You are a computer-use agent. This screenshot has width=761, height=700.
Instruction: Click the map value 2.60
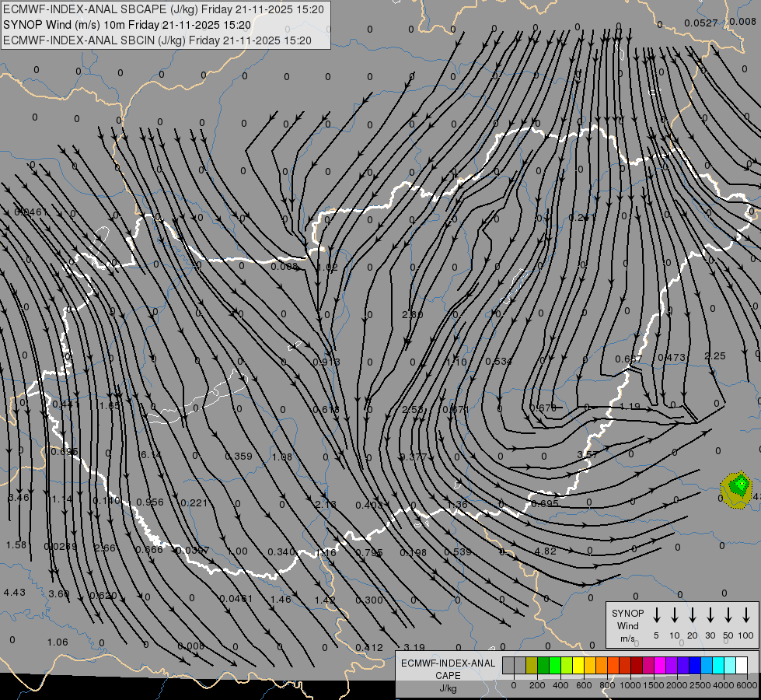413,315
